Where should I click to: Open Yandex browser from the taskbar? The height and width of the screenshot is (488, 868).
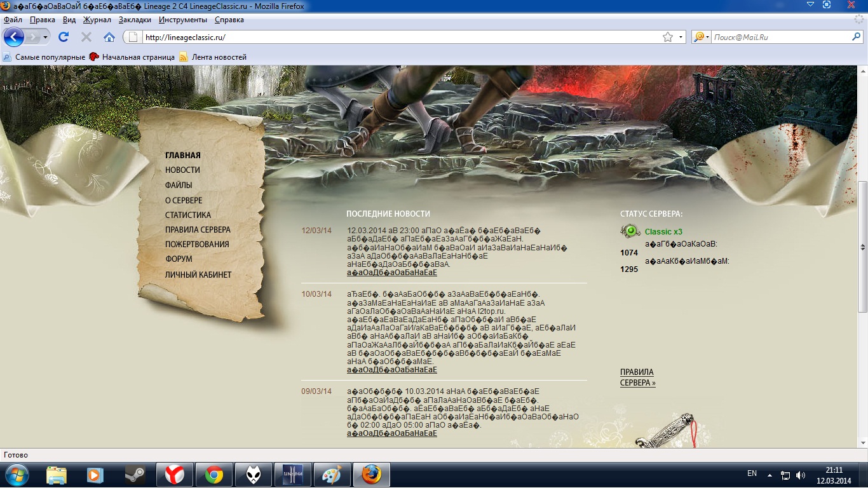(175, 475)
